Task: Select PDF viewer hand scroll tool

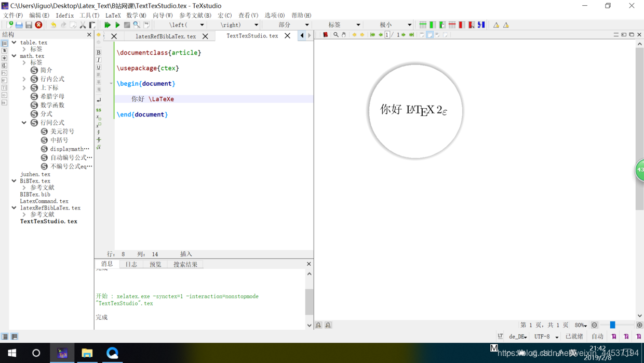Action: tap(344, 35)
